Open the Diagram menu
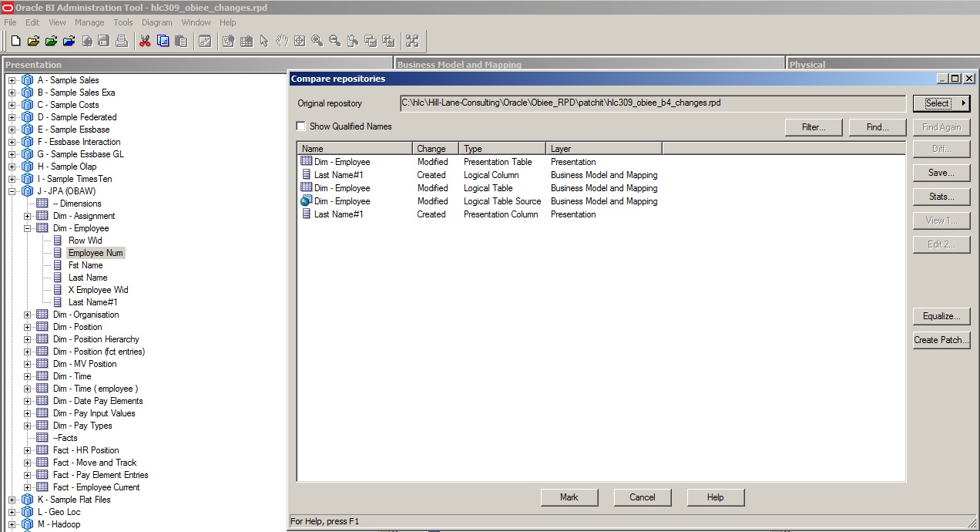 pyautogui.click(x=157, y=22)
